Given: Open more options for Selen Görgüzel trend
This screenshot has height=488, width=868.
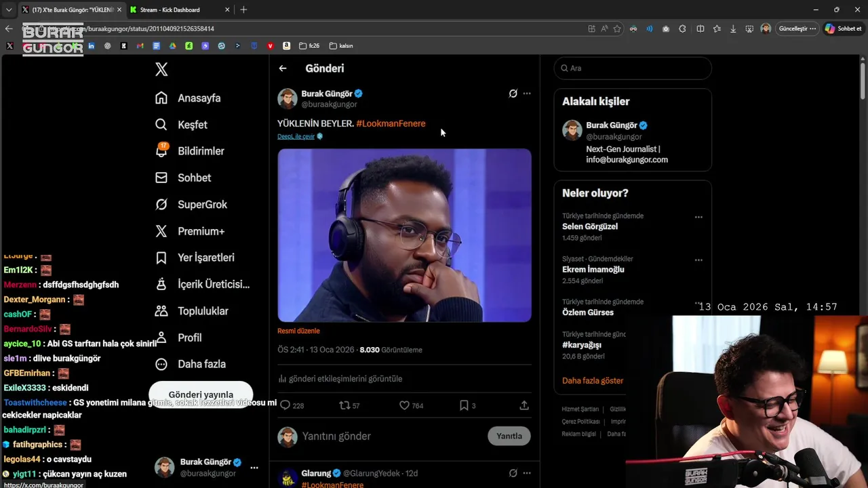Looking at the screenshot, I should pos(698,218).
